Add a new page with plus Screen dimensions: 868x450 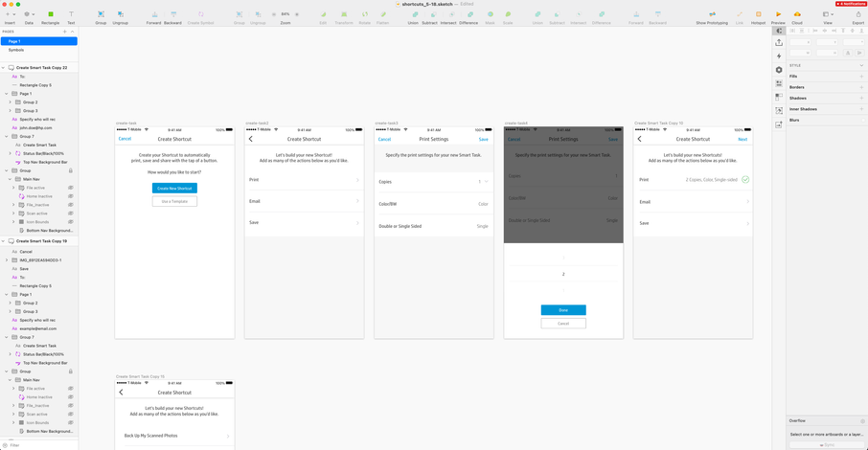point(65,32)
